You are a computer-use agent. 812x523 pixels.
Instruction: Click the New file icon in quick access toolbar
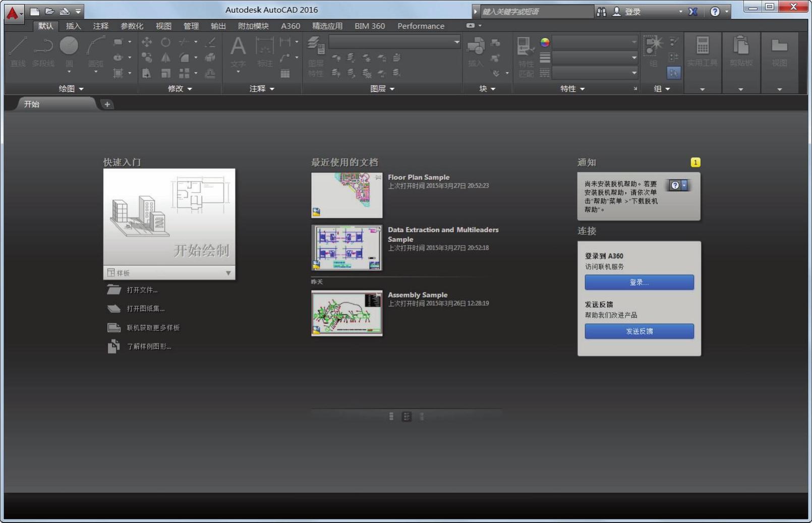click(35, 11)
